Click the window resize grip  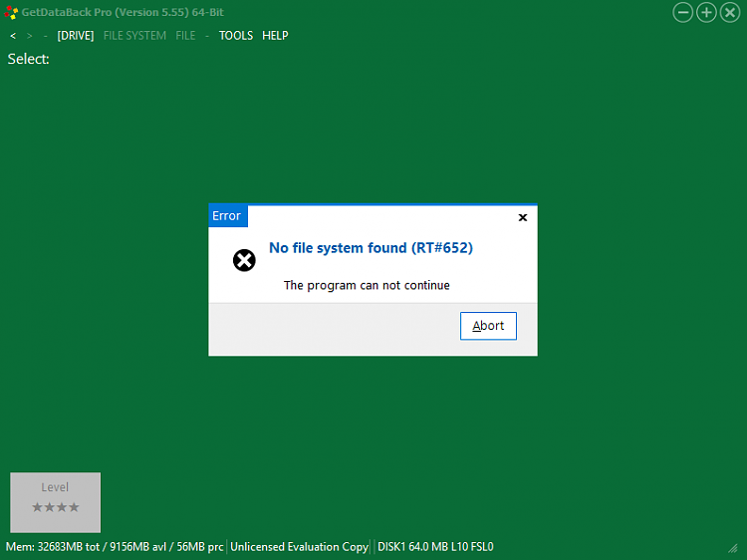point(733,549)
